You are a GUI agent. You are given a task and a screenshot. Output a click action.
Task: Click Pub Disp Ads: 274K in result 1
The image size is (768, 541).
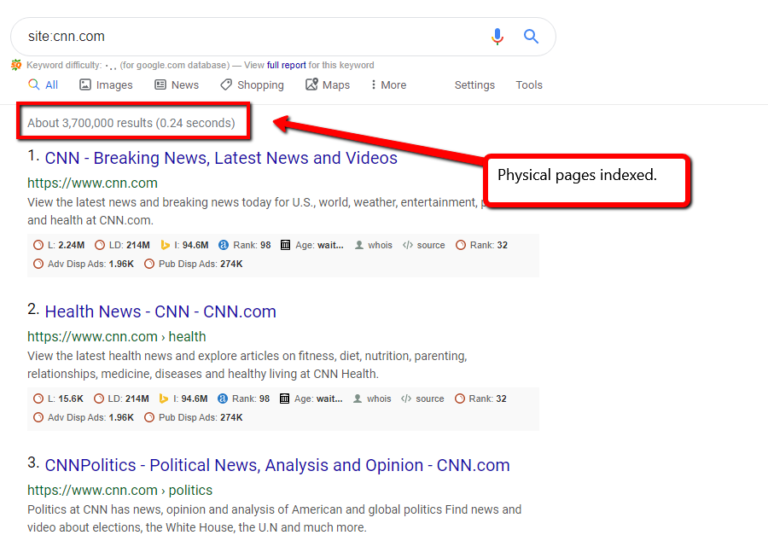tap(193, 264)
